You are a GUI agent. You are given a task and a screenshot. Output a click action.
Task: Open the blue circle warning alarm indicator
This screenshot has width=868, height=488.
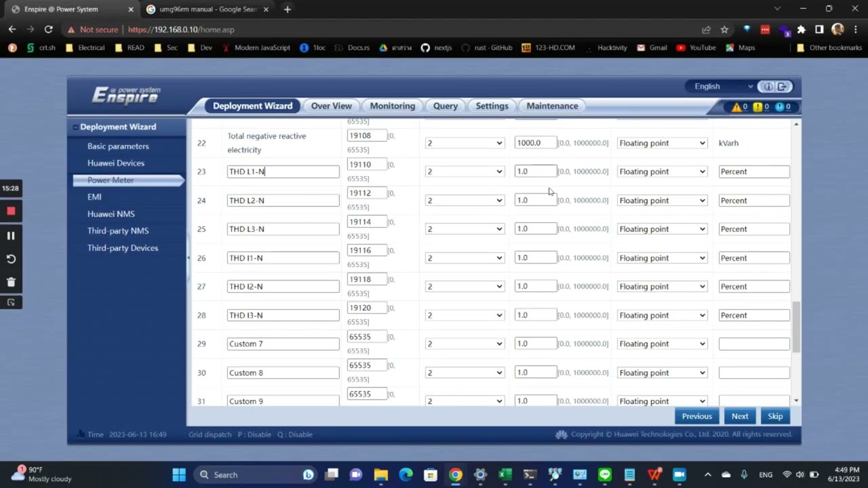[779, 107]
